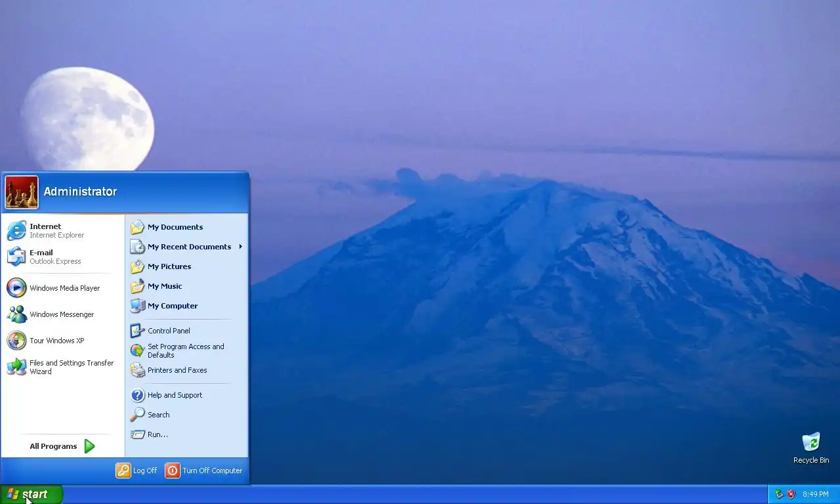Click the Turn Off Computer text label
840x504 pixels.
pos(212,471)
